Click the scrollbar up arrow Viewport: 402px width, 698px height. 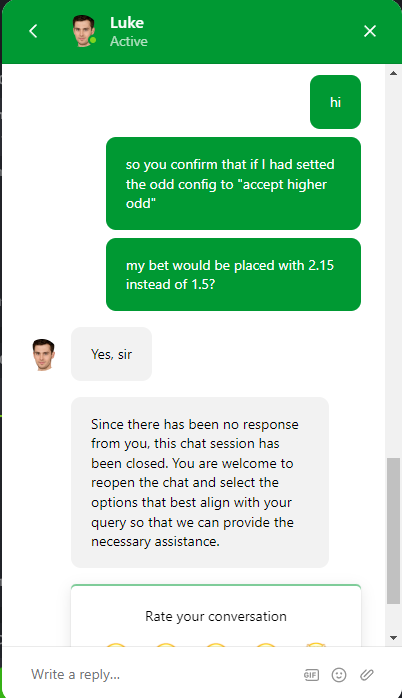393,73
